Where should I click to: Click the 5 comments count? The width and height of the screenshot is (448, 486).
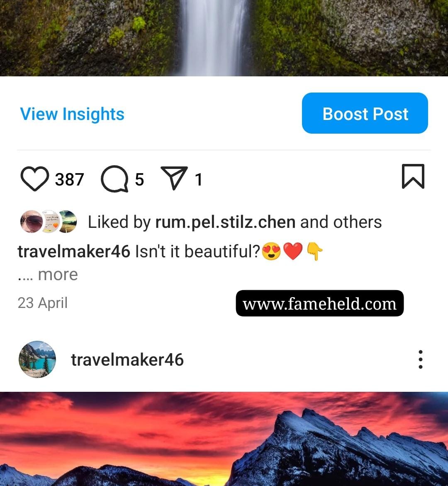[x=139, y=179]
